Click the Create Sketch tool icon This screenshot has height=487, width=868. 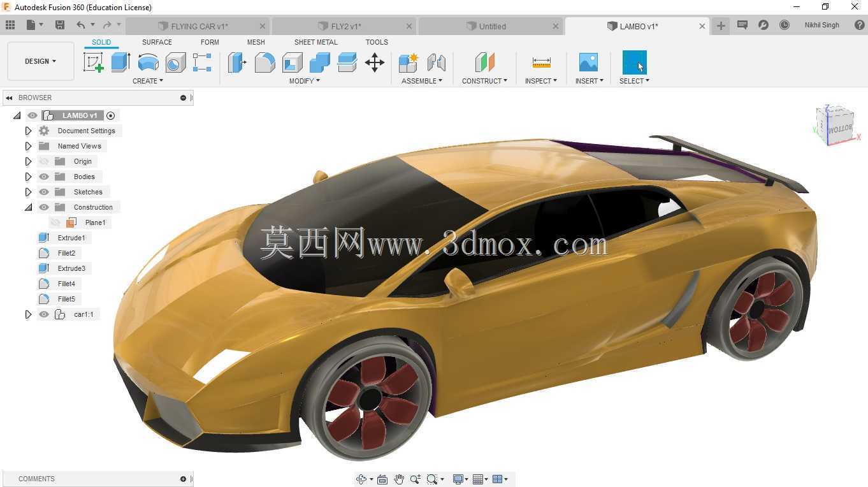pos(94,62)
